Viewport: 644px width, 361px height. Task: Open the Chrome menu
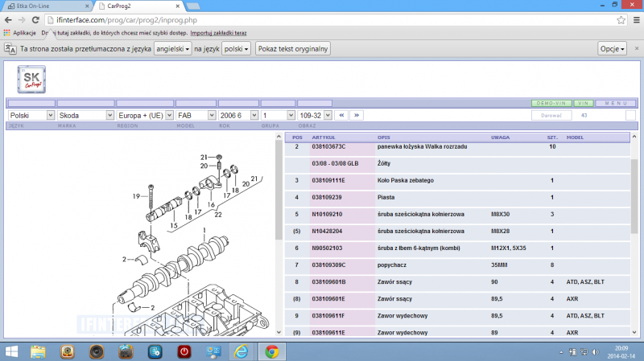[x=637, y=20]
